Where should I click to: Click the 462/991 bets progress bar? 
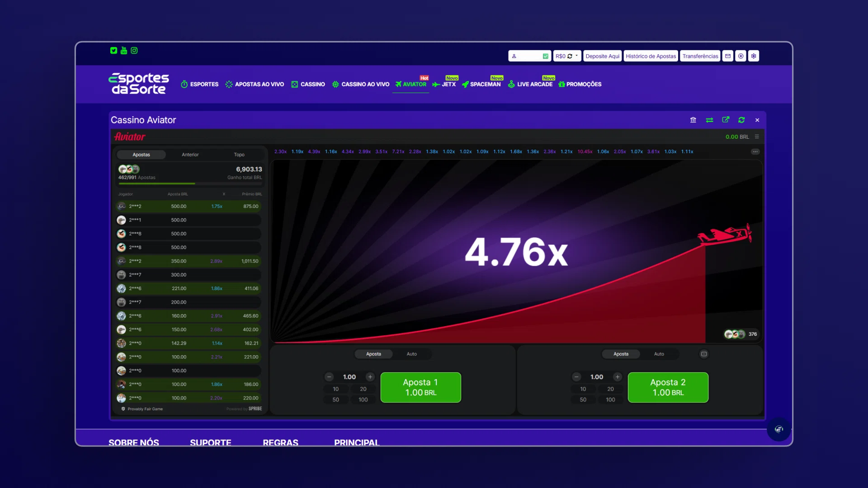tap(190, 183)
